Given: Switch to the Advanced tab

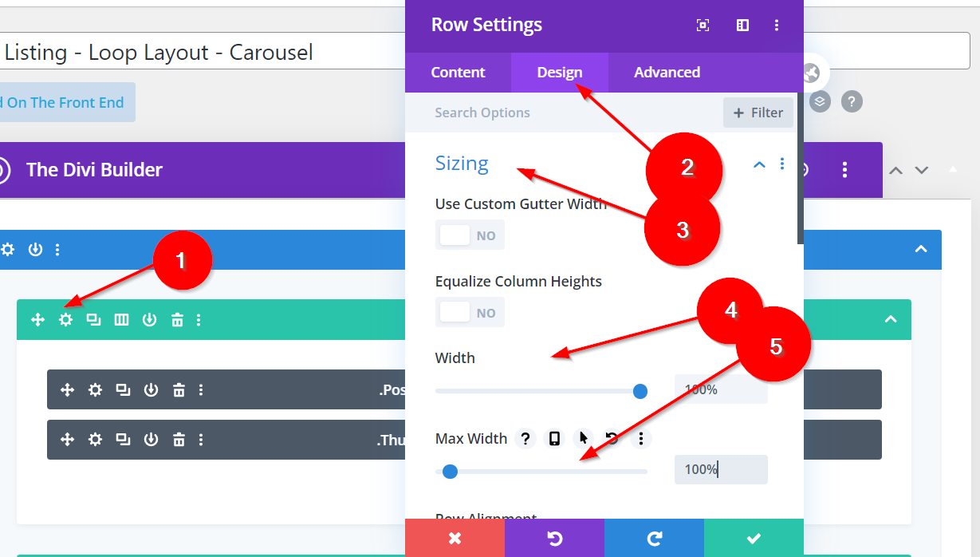Looking at the screenshot, I should coord(667,73).
